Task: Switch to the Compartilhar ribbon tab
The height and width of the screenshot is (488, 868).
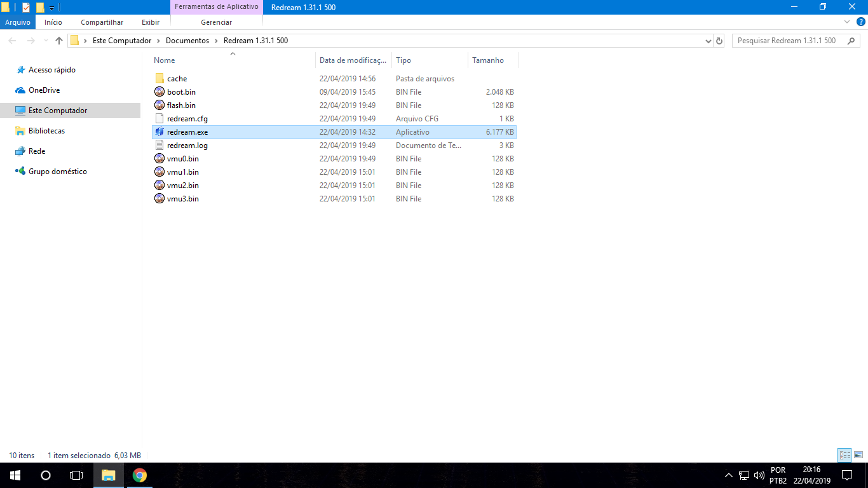Action: [102, 22]
